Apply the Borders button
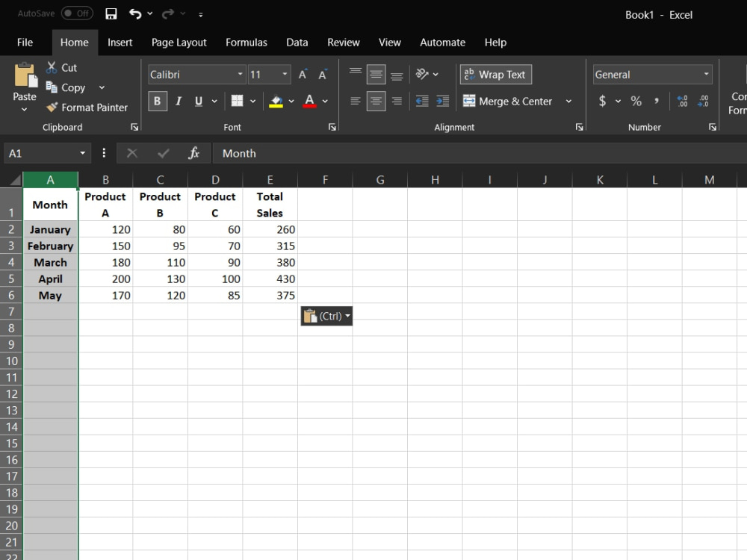This screenshot has width=747, height=560. point(237,101)
